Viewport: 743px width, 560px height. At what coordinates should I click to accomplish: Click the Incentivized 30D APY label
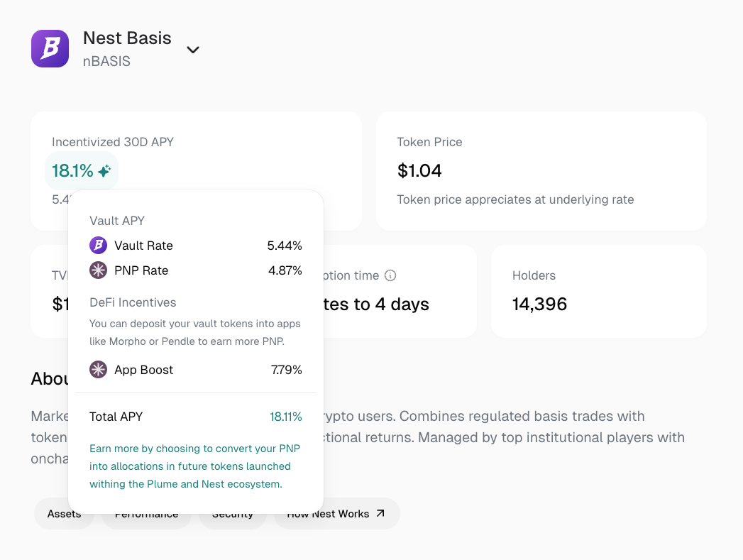113,142
